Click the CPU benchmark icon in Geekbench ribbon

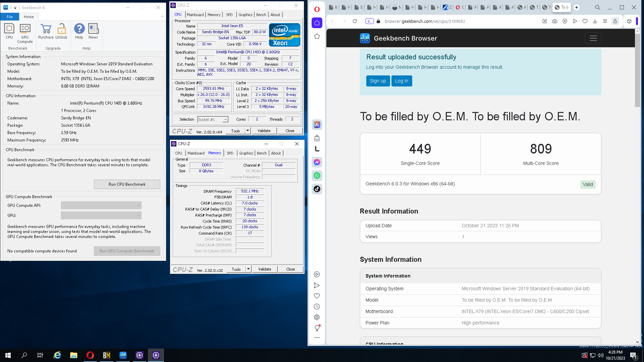pos(9,32)
